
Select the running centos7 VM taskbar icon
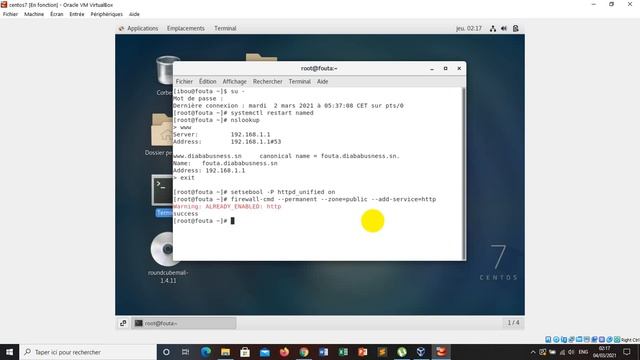tap(441, 352)
